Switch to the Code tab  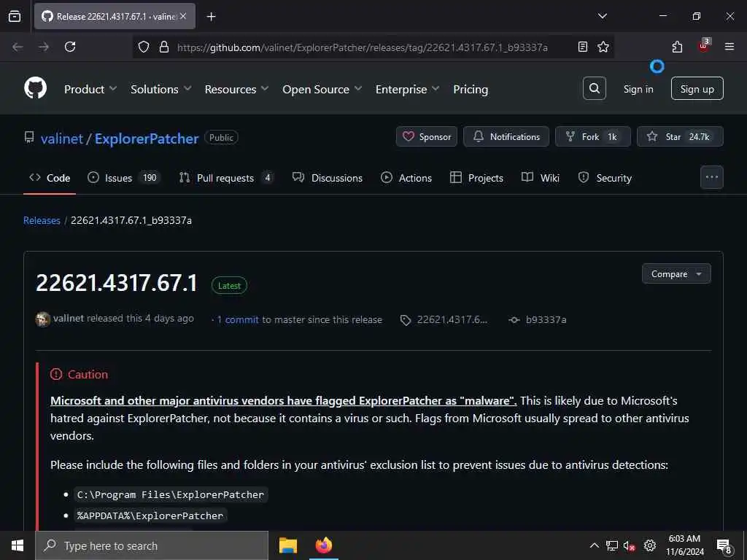[x=50, y=178]
